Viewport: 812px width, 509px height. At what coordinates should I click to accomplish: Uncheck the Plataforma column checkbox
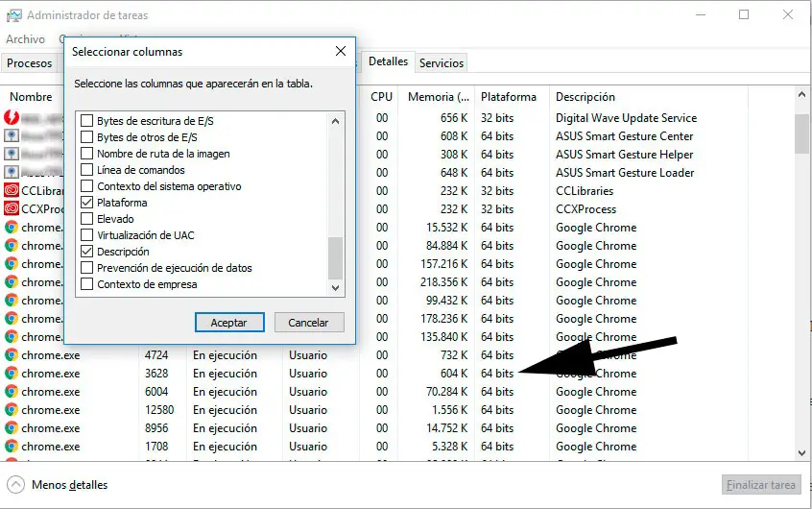pyautogui.click(x=87, y=203)
